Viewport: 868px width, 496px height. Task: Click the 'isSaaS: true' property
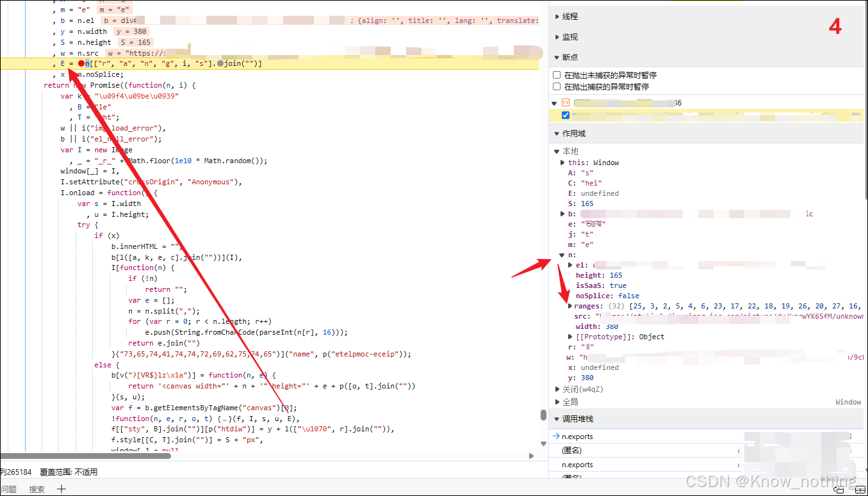(601, 285)
